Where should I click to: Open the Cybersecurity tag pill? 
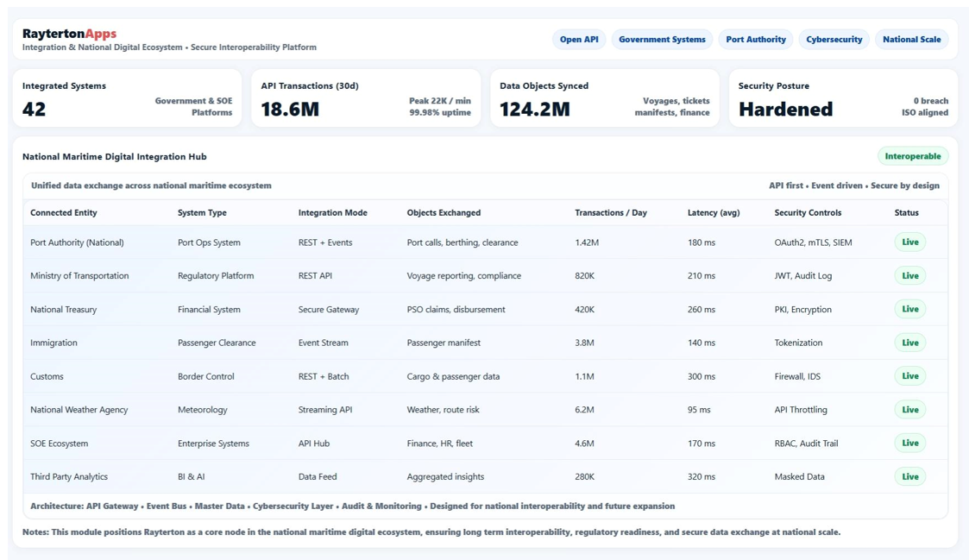834,40
